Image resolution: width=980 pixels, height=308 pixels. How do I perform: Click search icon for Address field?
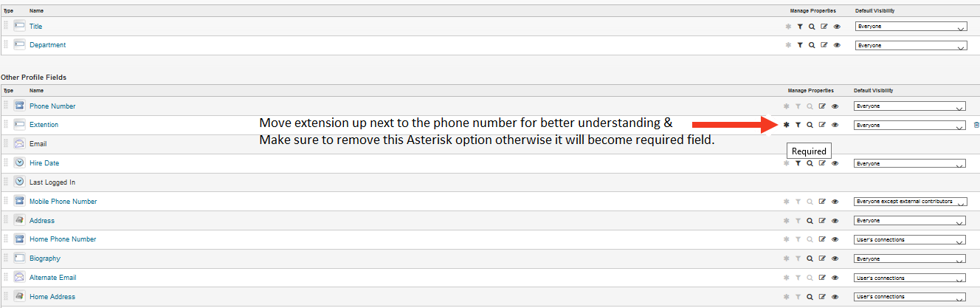tap(810, 221)
